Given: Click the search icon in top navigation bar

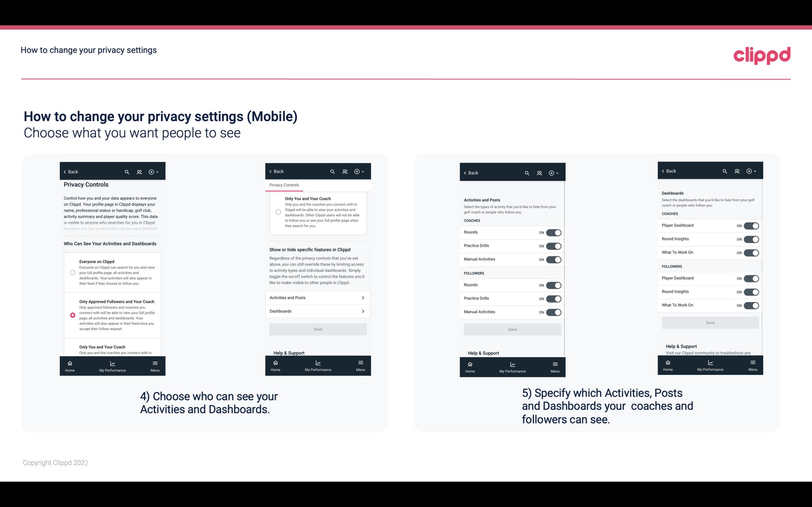Looking at the screenshot, I should [127, 172].
